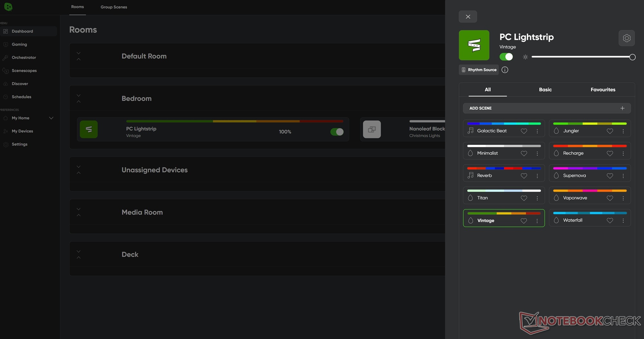Favourite the Vaporwave scene
644x339 pixels.
click(x=610, y=198)
